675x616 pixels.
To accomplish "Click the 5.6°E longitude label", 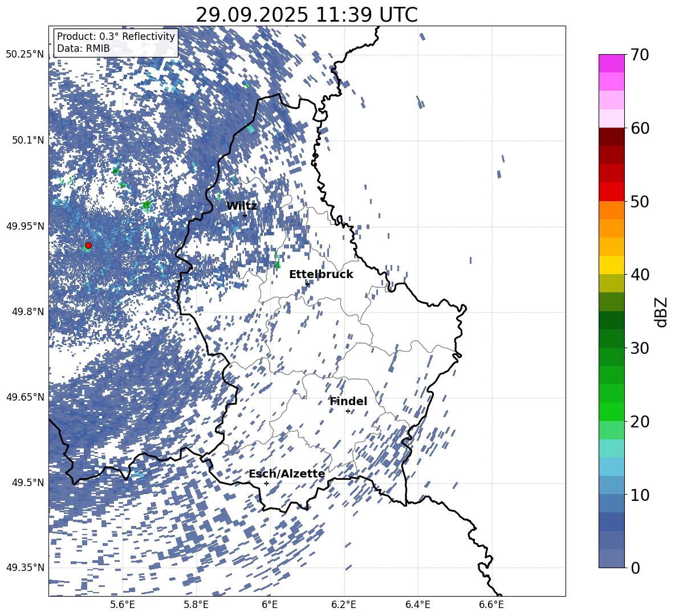I will coord(123,605).
